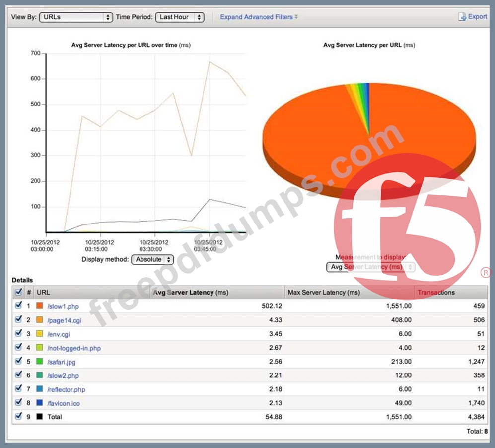
Task: Toggle the select-all checkbox in table header
Action: [18, 292]
